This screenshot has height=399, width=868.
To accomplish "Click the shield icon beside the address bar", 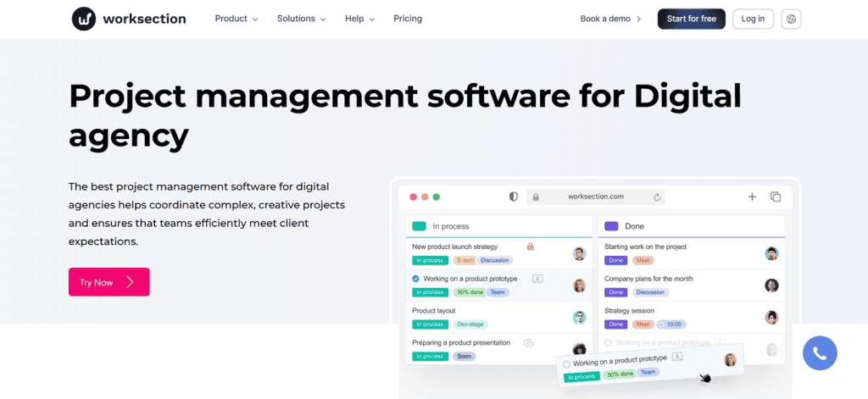I will pyautogui.click(x=513, y=197).
